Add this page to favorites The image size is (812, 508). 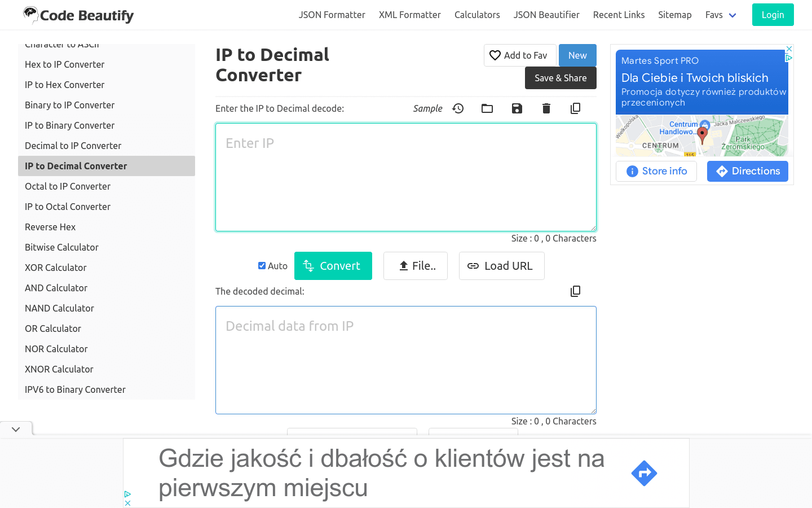(519, 55)
